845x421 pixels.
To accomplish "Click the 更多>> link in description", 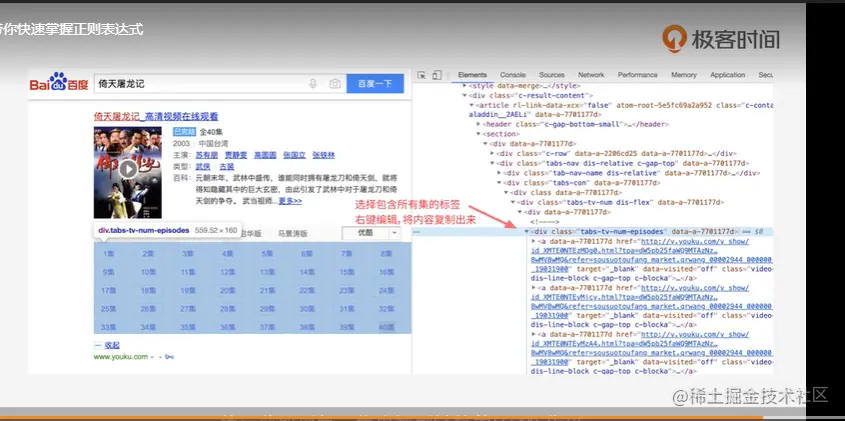I will point(290,201).
